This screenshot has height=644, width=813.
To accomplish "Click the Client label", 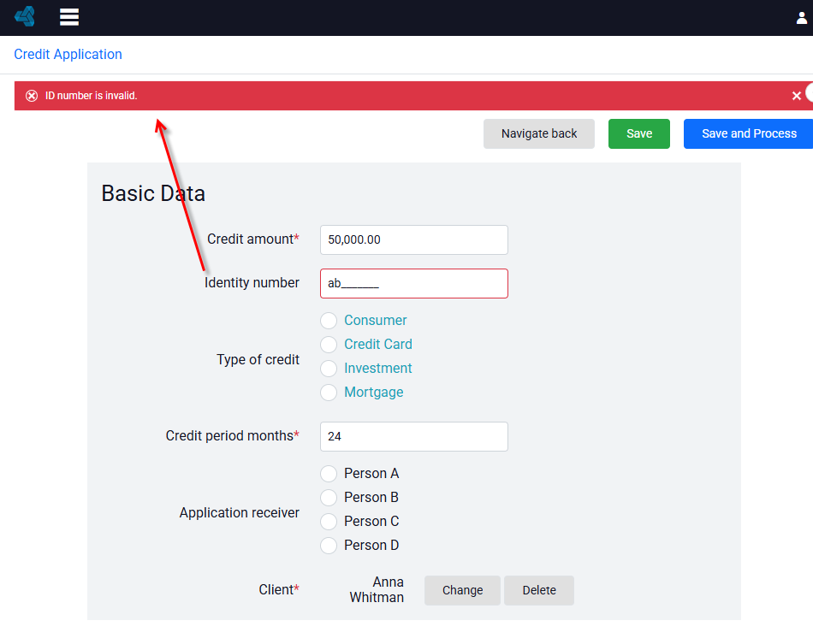I will click(x=279, y=589).
